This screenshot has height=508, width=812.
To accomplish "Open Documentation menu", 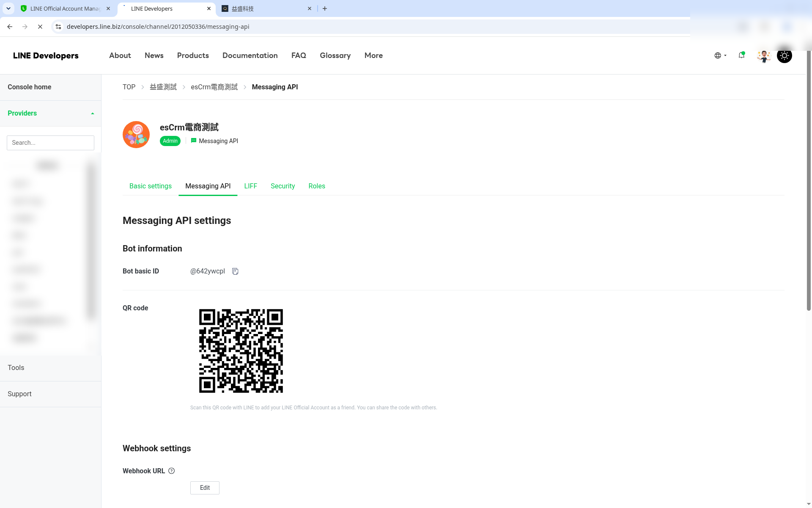I will (x=250, y=55).
